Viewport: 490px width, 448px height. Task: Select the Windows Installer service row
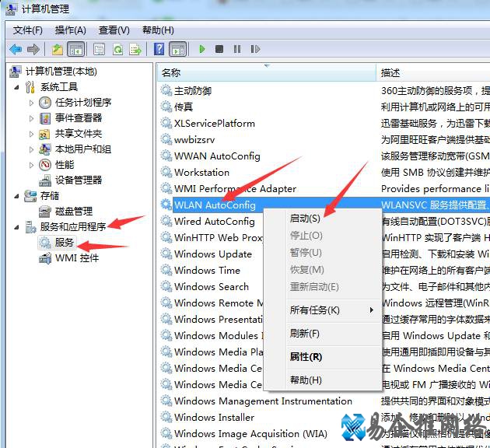[x=214, y=417]
